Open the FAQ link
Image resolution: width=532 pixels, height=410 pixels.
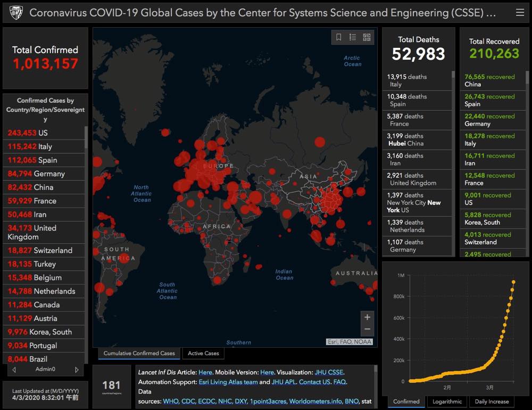click(339, 382)
